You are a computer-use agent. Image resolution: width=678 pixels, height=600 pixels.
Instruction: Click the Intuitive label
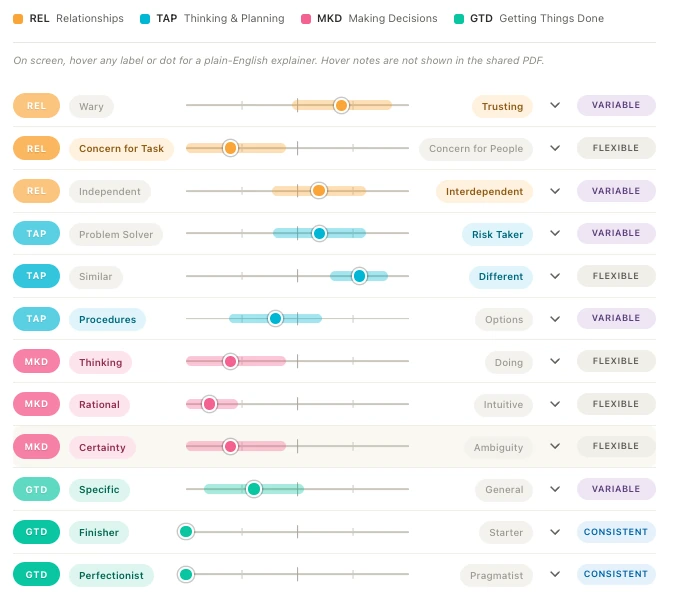503,405
